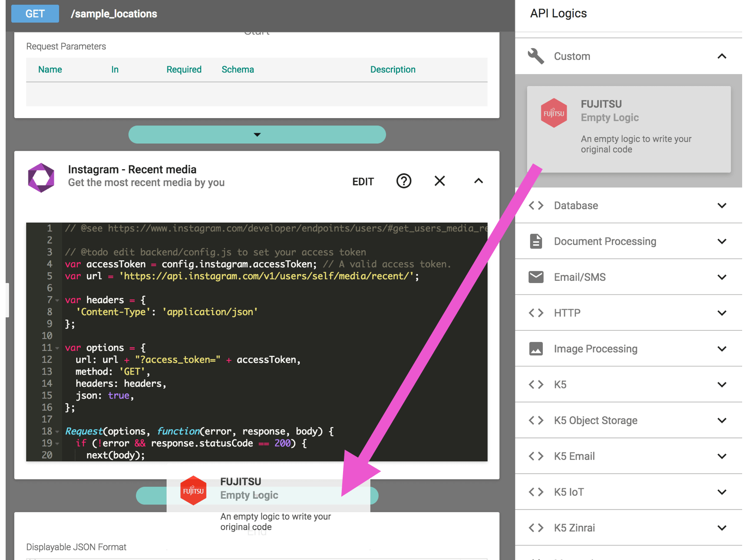
Task: Click the API Logics panel title
Action: 558,13
